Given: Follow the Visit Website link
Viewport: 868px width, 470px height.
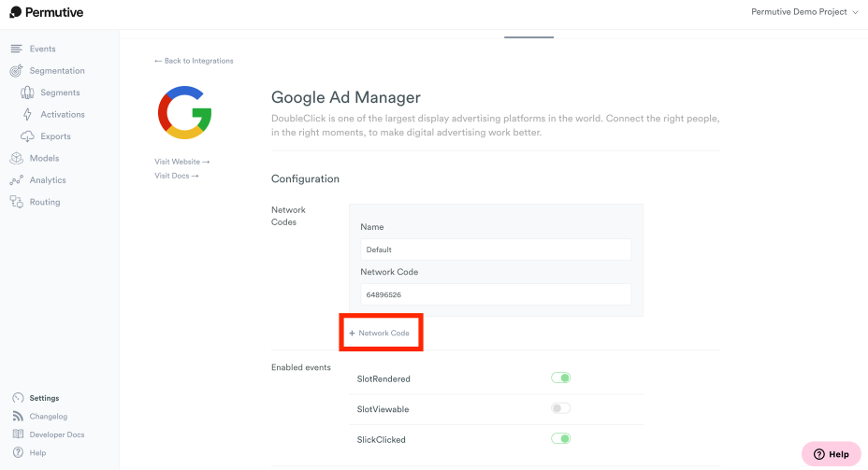Looking at the screenshot, I should pyautogui.click(x=182, y=162).
